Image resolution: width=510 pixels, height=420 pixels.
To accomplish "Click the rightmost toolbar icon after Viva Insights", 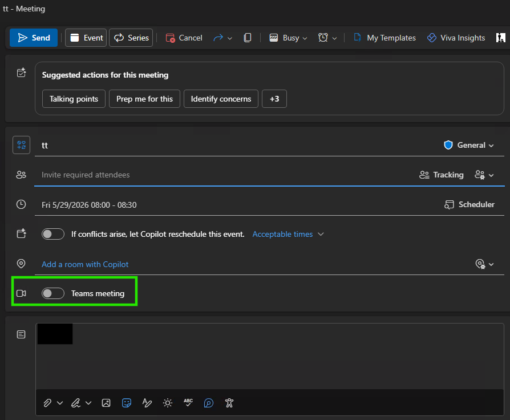I will point(500,38).
